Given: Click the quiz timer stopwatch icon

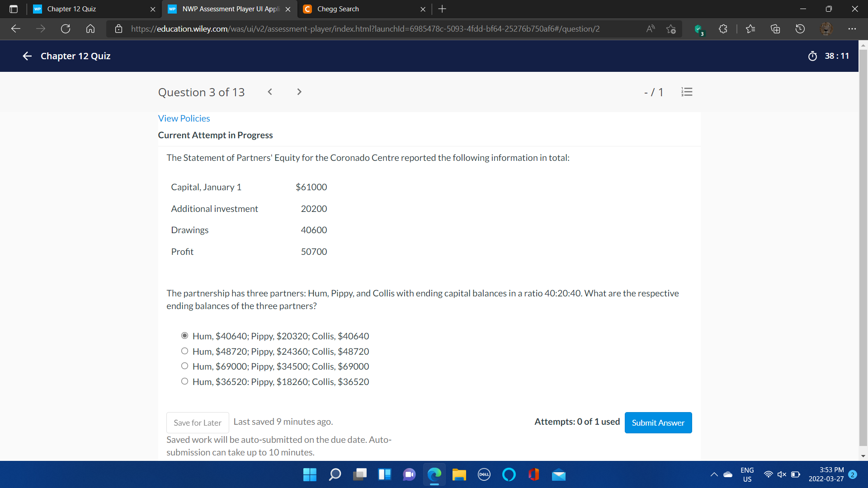Looking at the screenshot, I should click(x=812, y=56).
